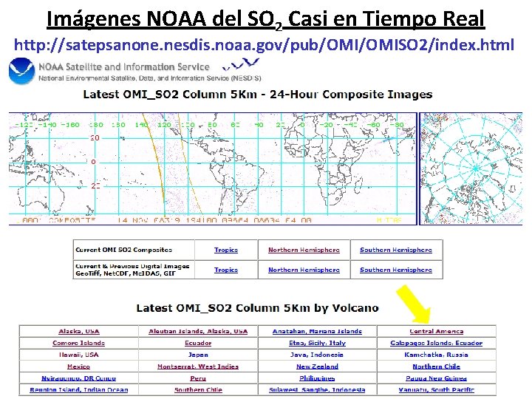
Task: Open Reunion Island, Indian Ocean link
Action: pos(79,390)
